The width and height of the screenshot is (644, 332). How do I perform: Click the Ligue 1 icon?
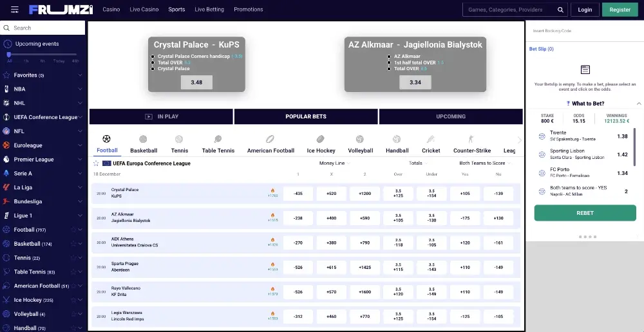[x=6, y=216]
